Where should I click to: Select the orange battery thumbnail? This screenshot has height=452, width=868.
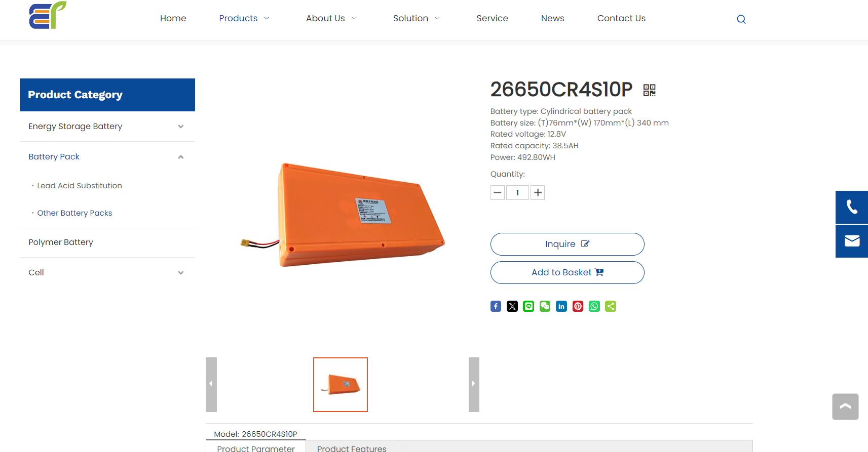pyautogui.click(x=341, y=385)
